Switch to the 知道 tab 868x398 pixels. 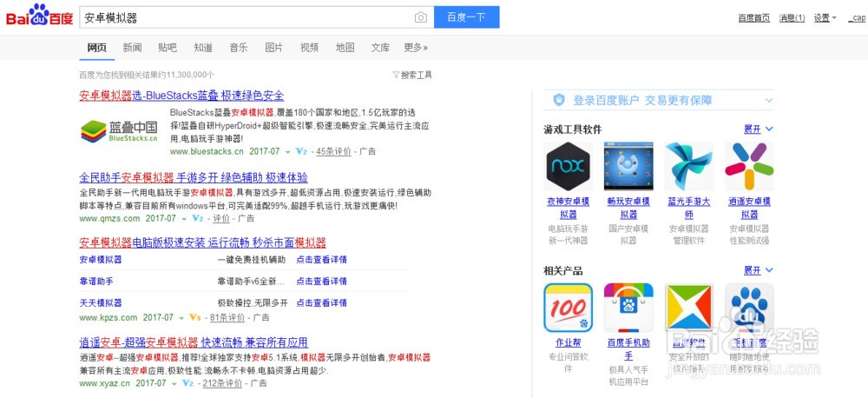pyautogui.click(x=203, y=48)
